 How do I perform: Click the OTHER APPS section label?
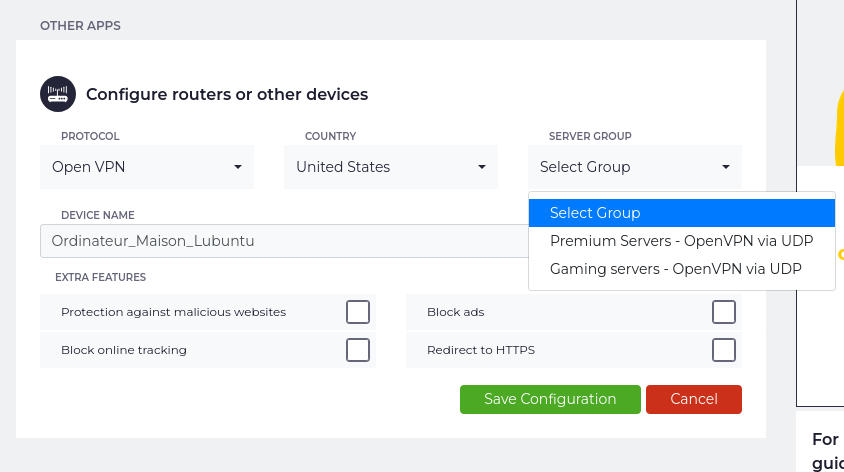[x=80, y=26]
